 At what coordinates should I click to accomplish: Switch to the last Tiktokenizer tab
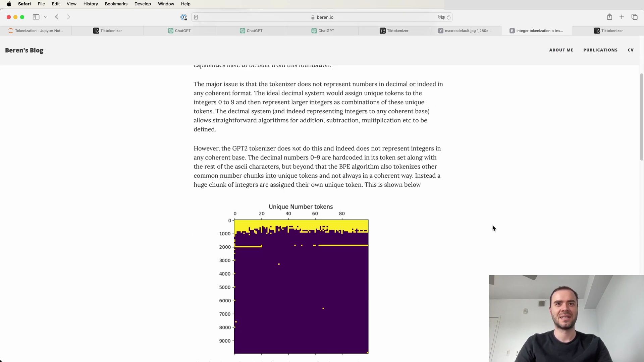click(608, 31)
